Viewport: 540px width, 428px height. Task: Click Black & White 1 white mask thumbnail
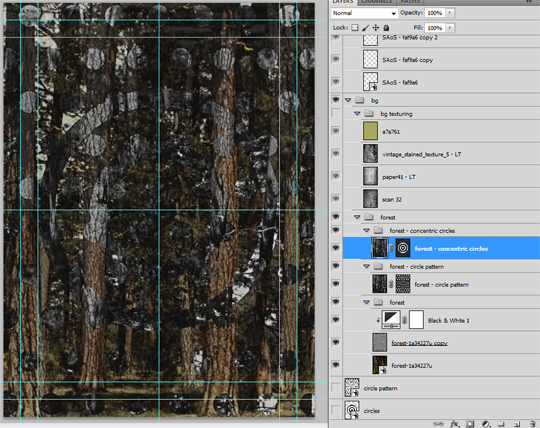pos(416,320)
